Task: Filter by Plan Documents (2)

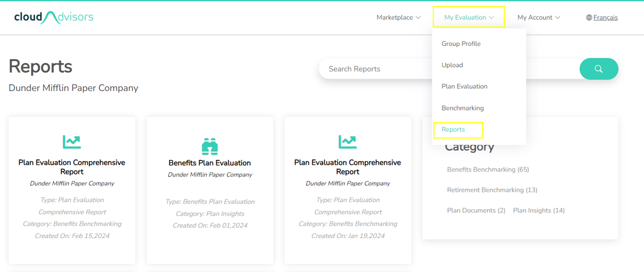Action: (476, 211)
